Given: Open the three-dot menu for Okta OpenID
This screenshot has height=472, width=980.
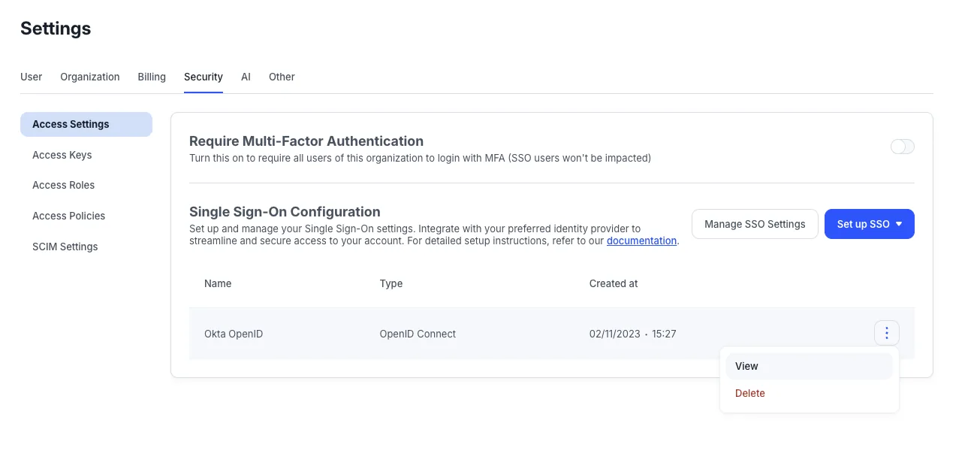Looking at the screenshot, I should click(886, 333).
